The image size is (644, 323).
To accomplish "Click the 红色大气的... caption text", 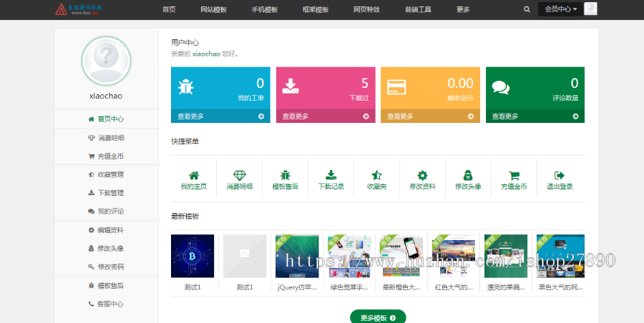I will pos(454,287).
